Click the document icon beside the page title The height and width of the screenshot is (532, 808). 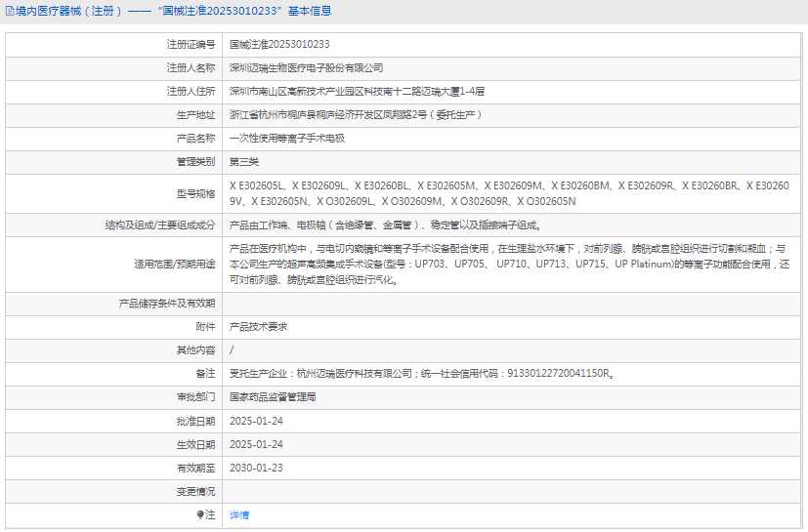pyautogui.click(x=9, y=11)
